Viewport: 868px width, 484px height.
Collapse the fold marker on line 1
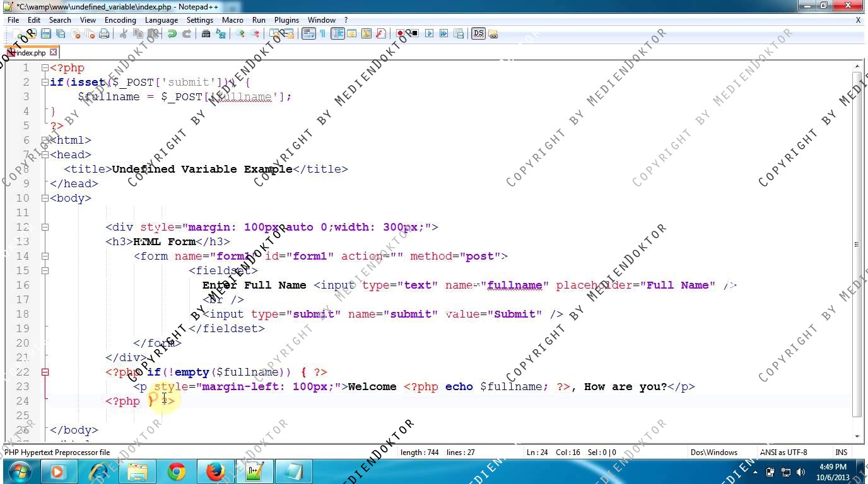(45, 68)
